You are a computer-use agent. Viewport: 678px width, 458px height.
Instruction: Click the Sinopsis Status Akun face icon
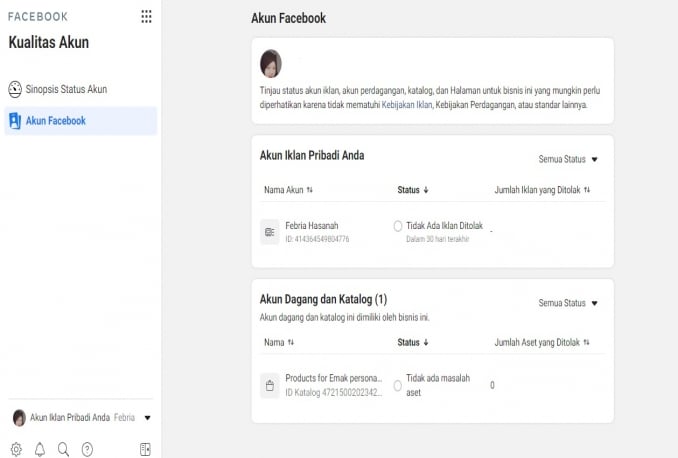coord(15,90)
